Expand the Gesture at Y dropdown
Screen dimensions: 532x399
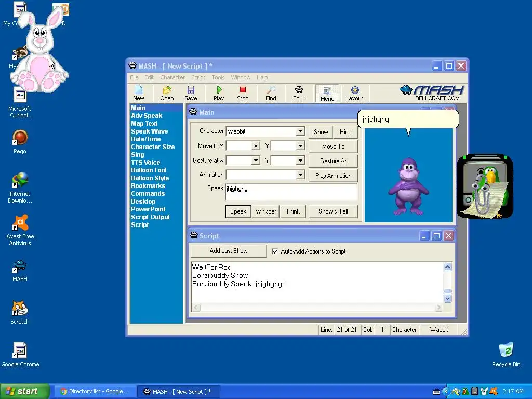(300, 160)
